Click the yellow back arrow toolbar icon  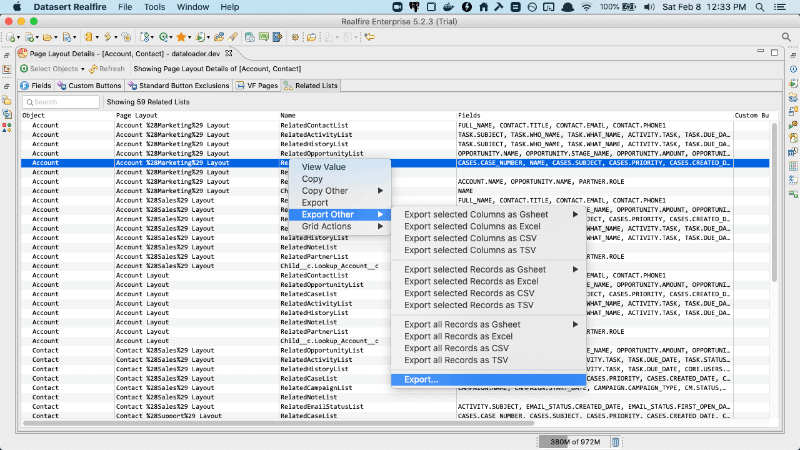369,37
